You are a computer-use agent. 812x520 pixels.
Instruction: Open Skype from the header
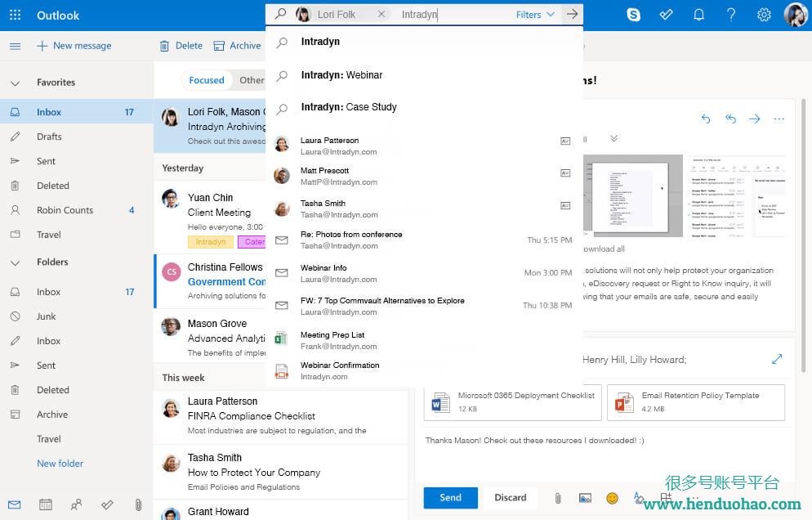point(633,15)
